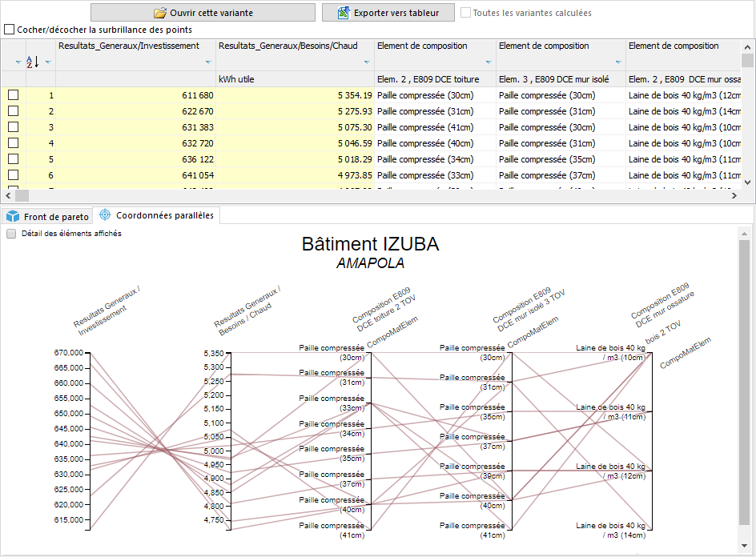
Task: Click Elem. 2 , E809 DCE toiture cell
Action: coord(435,79)
